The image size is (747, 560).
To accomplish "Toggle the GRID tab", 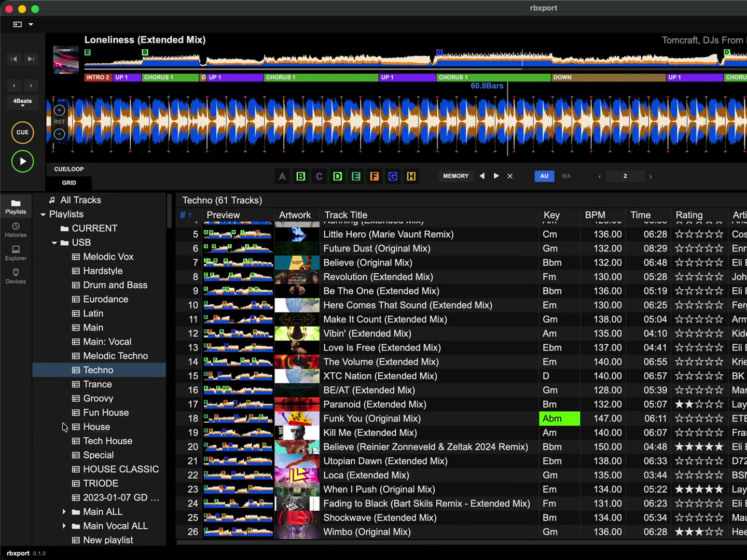I will [69, 183].
